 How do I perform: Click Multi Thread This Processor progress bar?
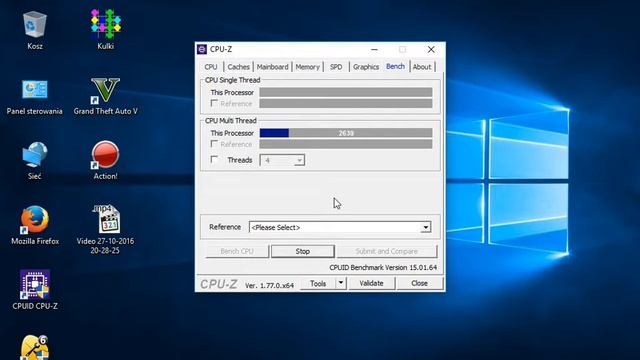[x=346, y=133]
